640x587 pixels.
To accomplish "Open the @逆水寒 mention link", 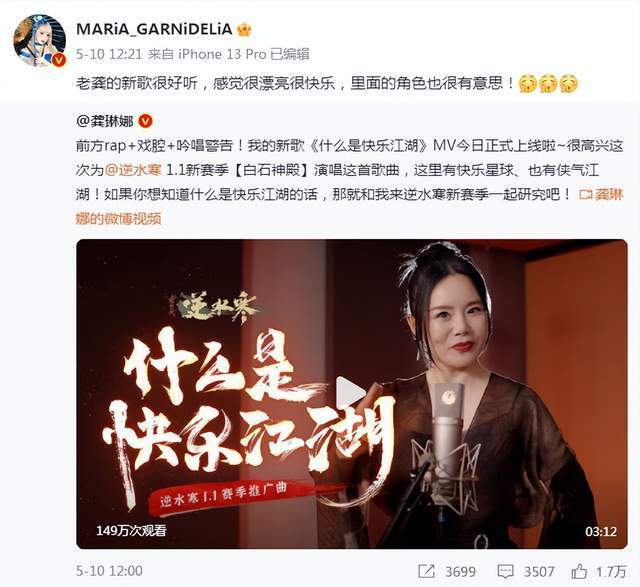I will pyautogui.click(x=133, y=170).
